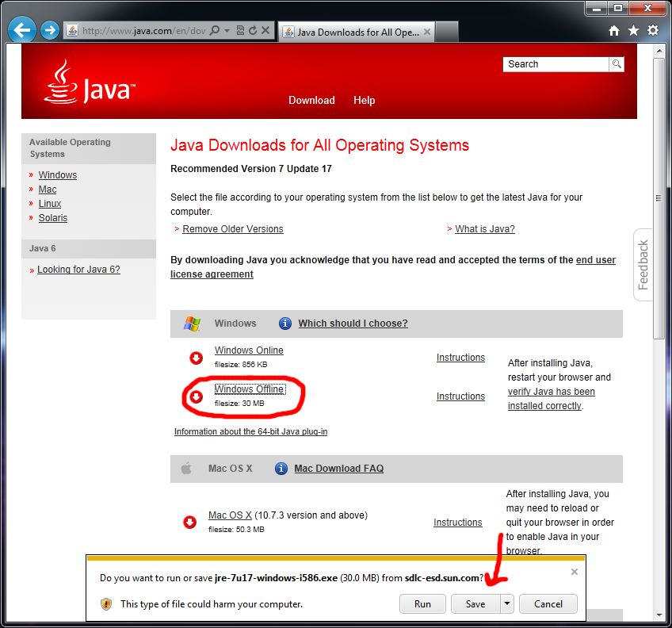Open the Windows Online download link
672x628 pixels.
click(249, 350)
